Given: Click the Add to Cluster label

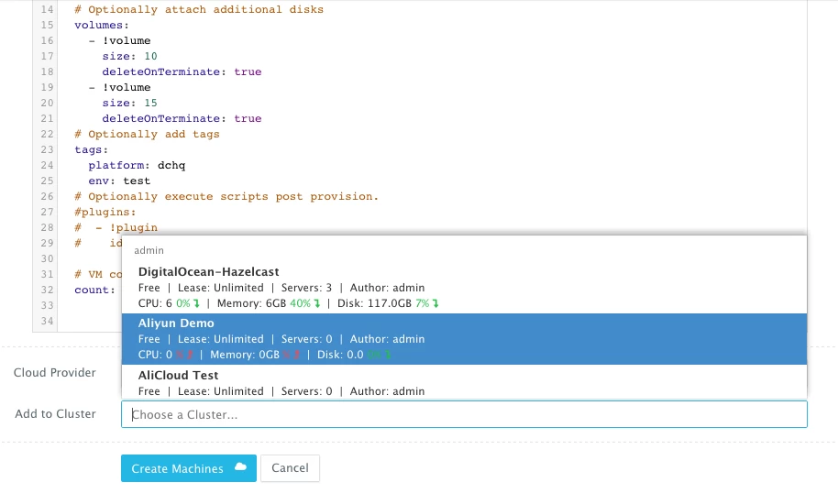Looking at the screenshot, I should click(55, 414).
